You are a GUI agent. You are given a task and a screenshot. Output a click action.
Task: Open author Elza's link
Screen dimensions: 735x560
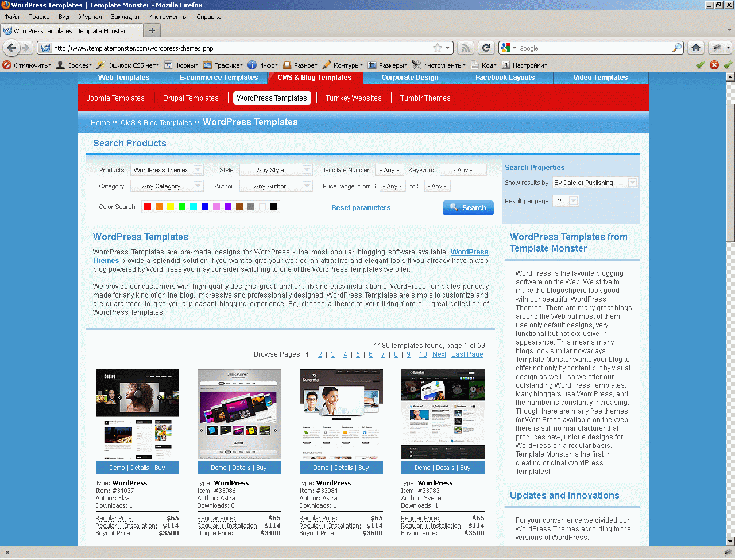[x=124, y=498]
